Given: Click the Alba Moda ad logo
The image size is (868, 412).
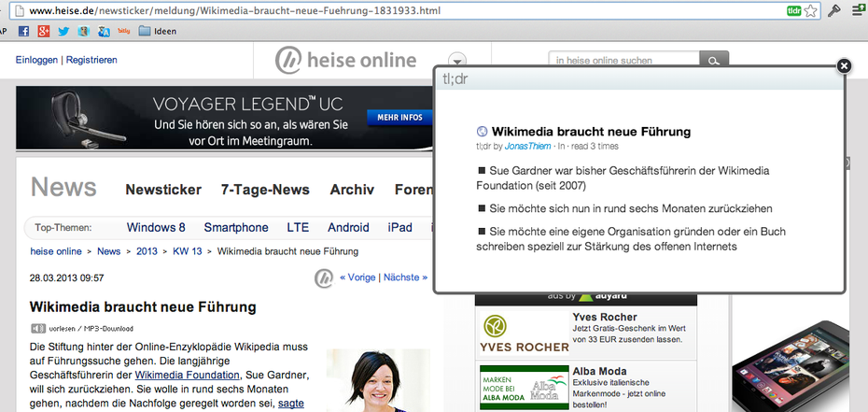Looking at the screenshot, I should 524,387.
